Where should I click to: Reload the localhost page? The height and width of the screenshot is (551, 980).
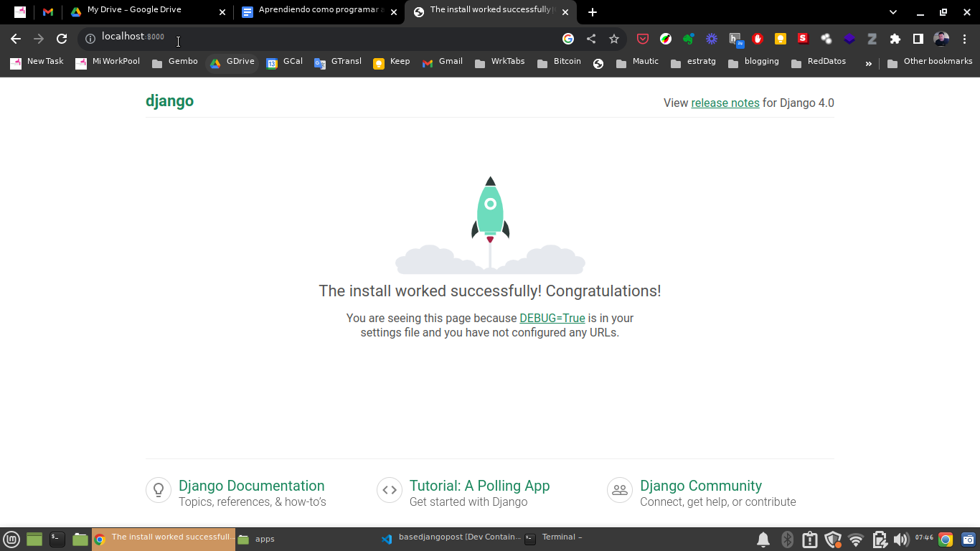(x=62, y=39)
